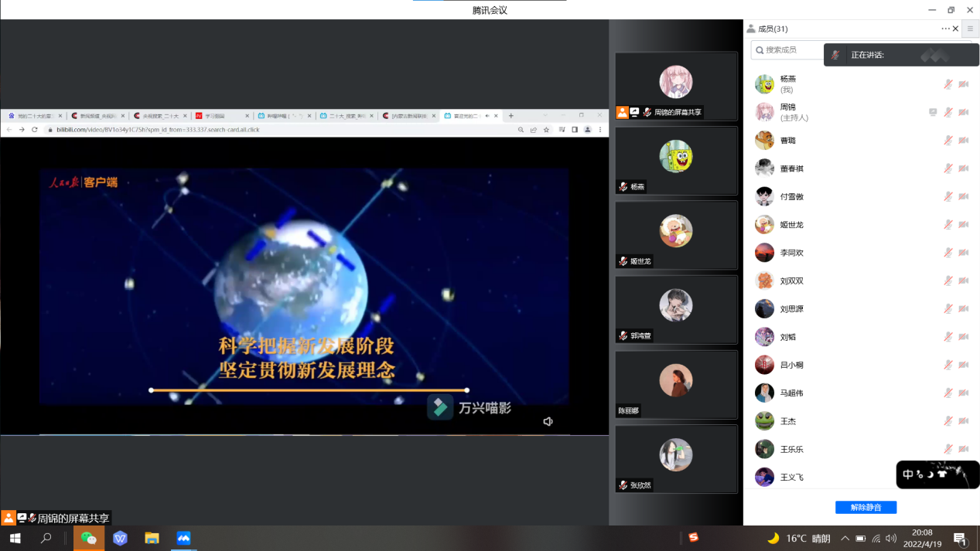The image size is (980, 551).
Task: Select 姬世龙's video thumbnail tile
Action: 676,235
